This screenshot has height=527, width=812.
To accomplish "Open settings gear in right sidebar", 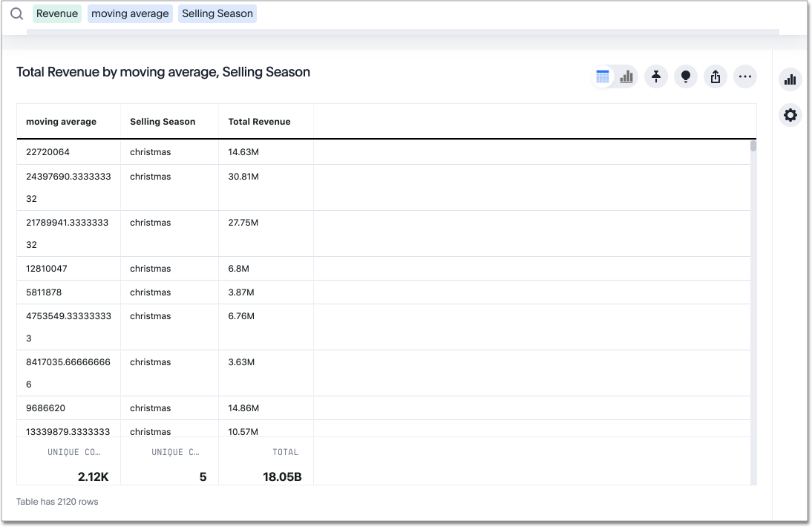I will pos(790,115).
